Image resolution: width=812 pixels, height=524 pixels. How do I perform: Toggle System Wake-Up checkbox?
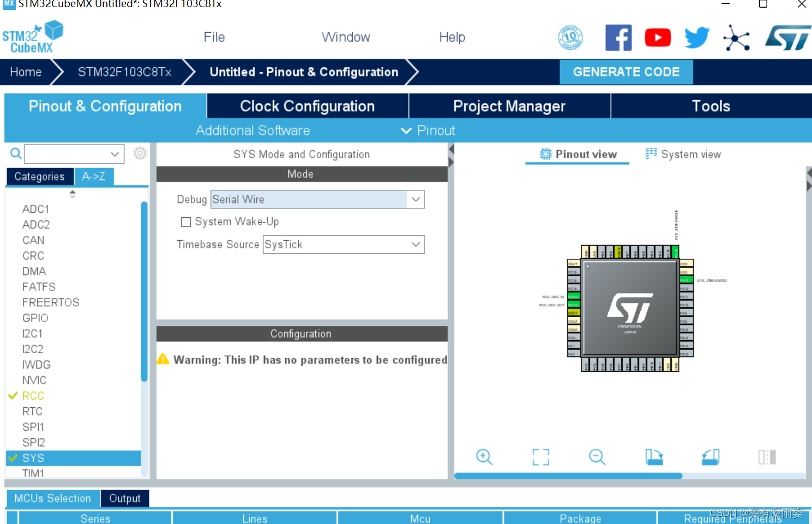(x=186, y=222)
